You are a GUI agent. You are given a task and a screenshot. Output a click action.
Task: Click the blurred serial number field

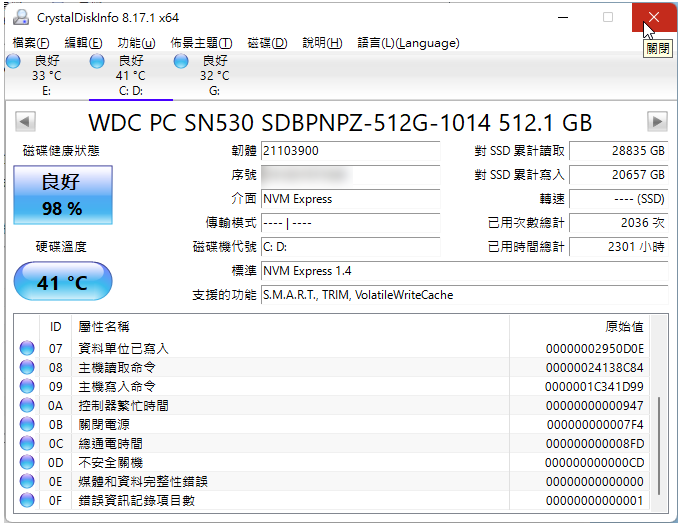350,175
